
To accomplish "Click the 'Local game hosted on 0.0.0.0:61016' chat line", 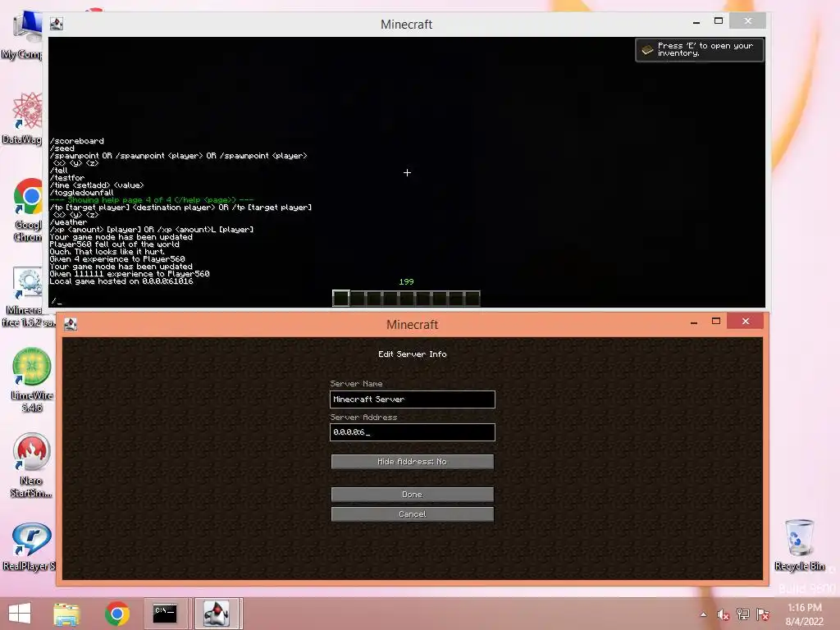I will [121, 281].
